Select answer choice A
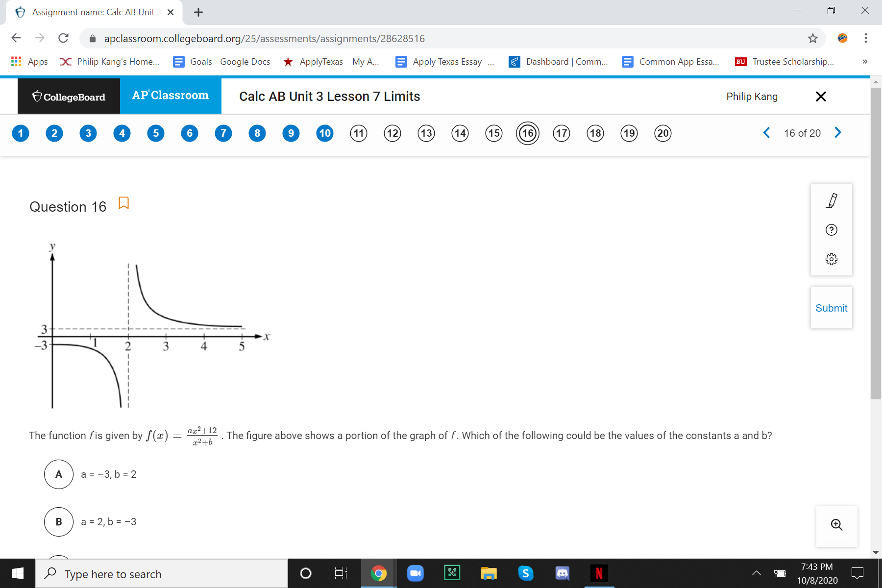The height and width of the screenshot is (588, 882). pos(59,474)
